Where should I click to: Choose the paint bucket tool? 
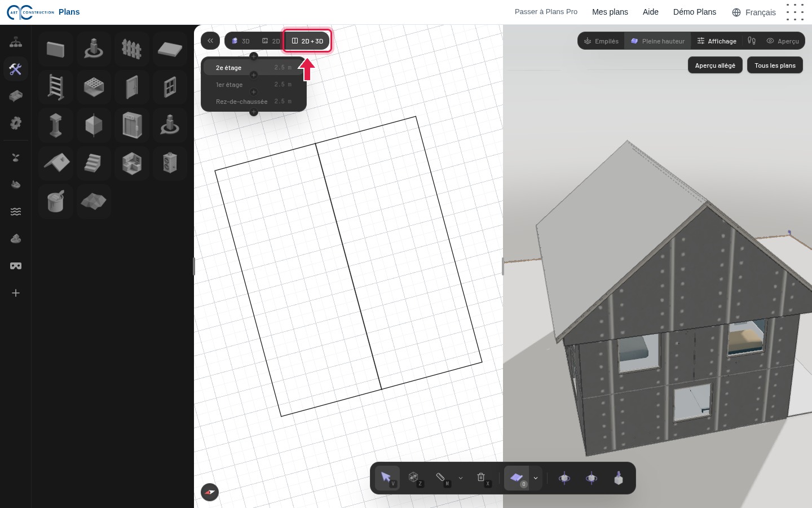[x=56, y=201]
